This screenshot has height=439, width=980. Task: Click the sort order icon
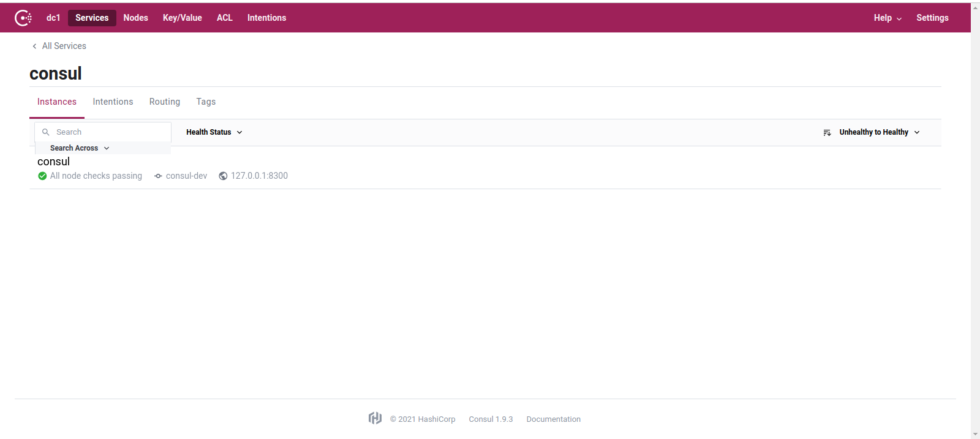point(827,132)
